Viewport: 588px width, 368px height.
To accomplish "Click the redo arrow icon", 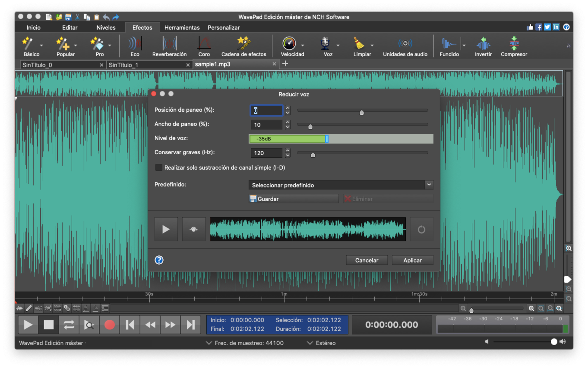I will (x=116, y=17).
